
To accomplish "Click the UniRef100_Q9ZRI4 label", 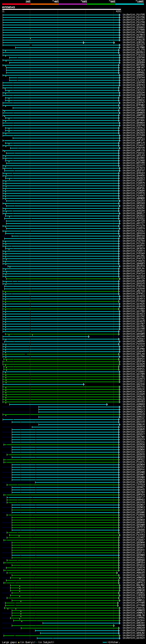I will (134, 427).
